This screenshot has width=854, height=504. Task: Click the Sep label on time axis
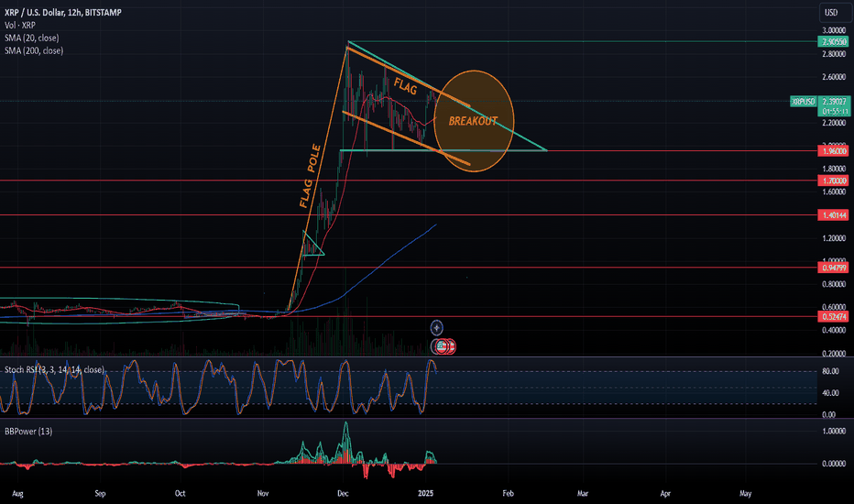[x=100, y=494]
